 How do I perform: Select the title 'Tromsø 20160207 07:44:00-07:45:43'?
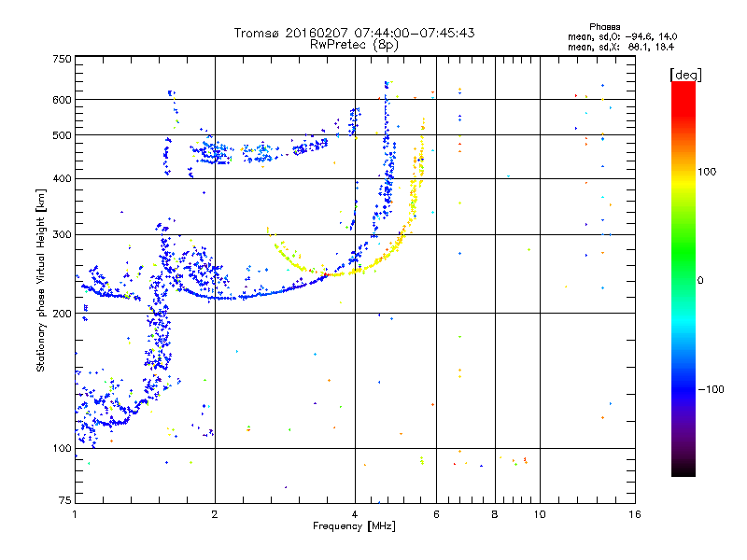[354, 33]
